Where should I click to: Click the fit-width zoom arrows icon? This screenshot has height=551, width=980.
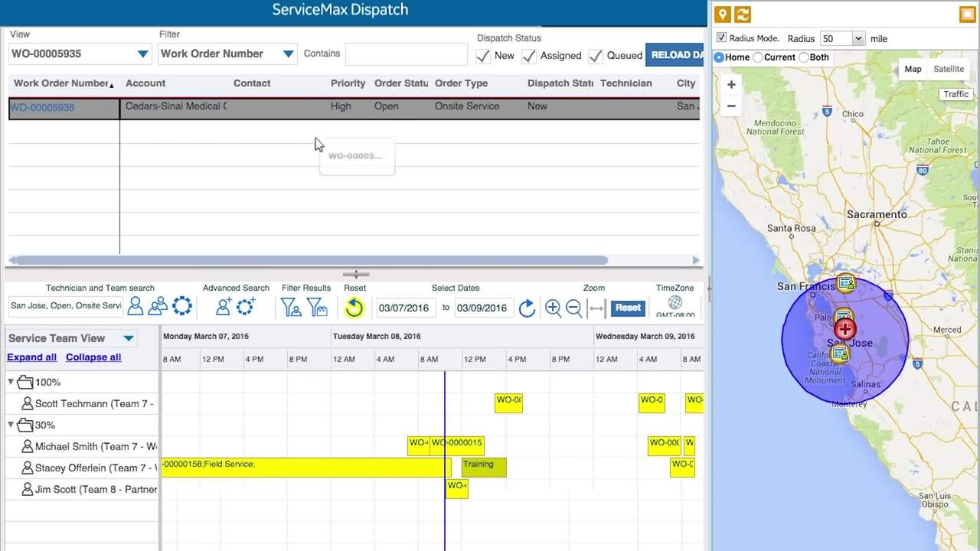coord(596,308)
